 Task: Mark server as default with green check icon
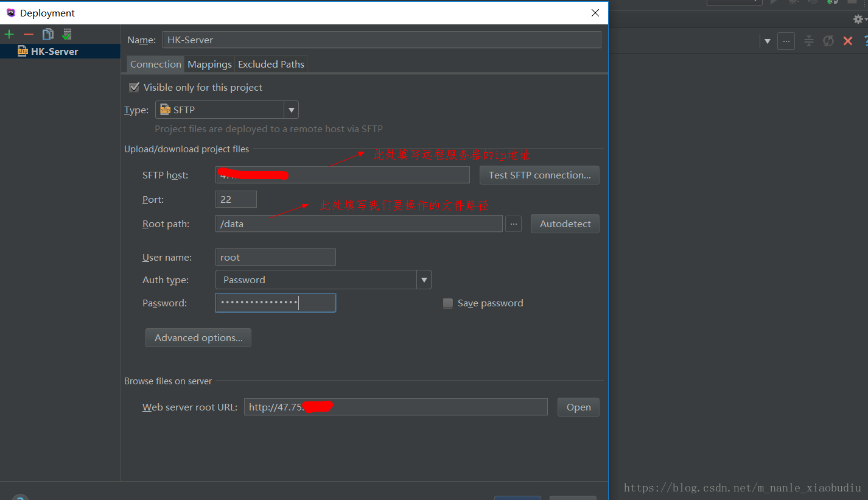coord(67,34)
